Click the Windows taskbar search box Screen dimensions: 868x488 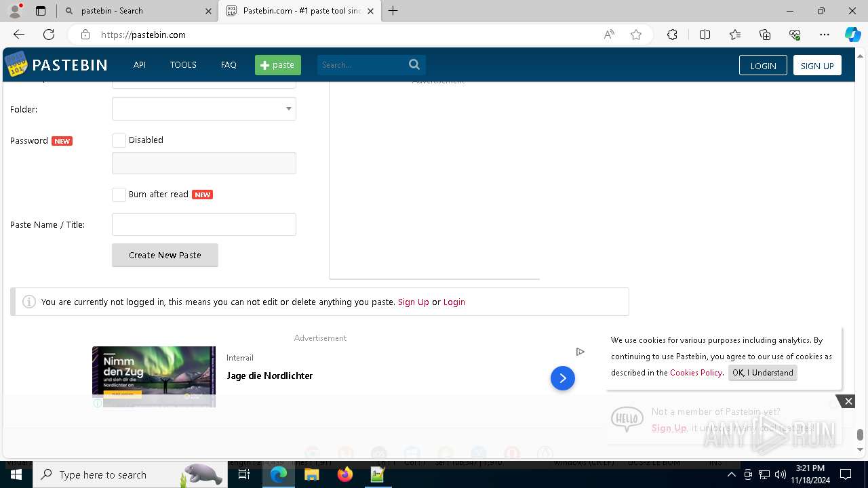coord(129,474)
